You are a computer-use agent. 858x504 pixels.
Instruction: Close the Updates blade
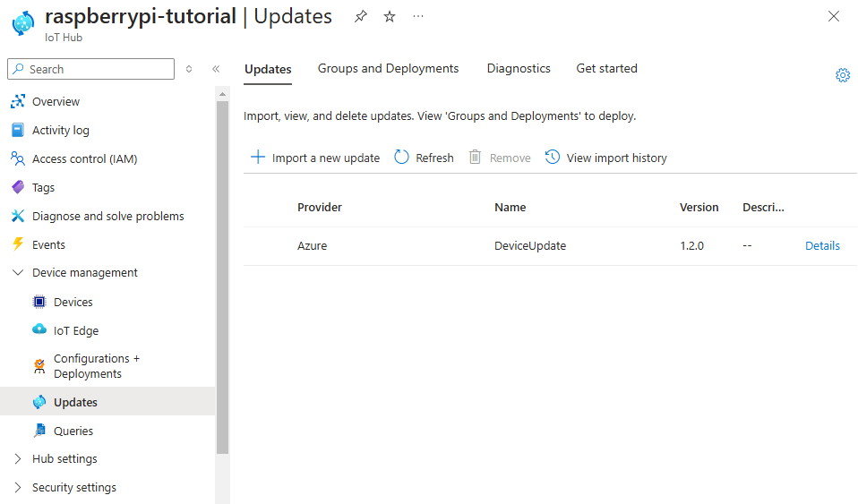click(834, 16)
